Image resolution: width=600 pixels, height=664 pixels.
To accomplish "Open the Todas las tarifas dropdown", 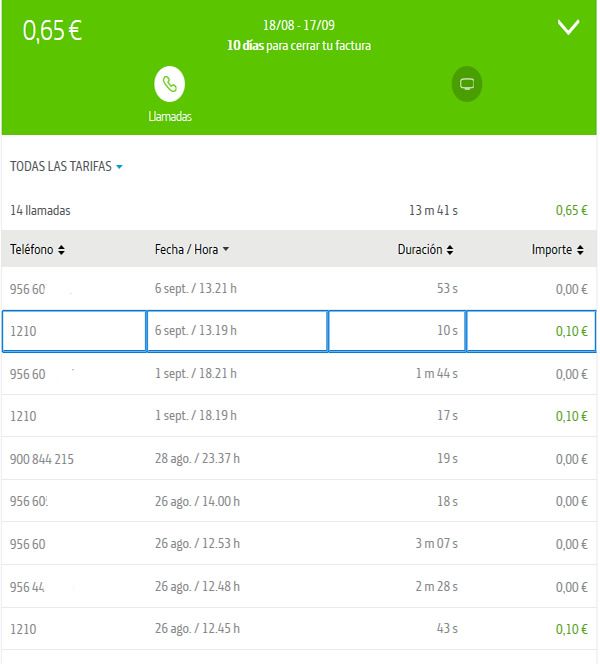I will 66,166.
